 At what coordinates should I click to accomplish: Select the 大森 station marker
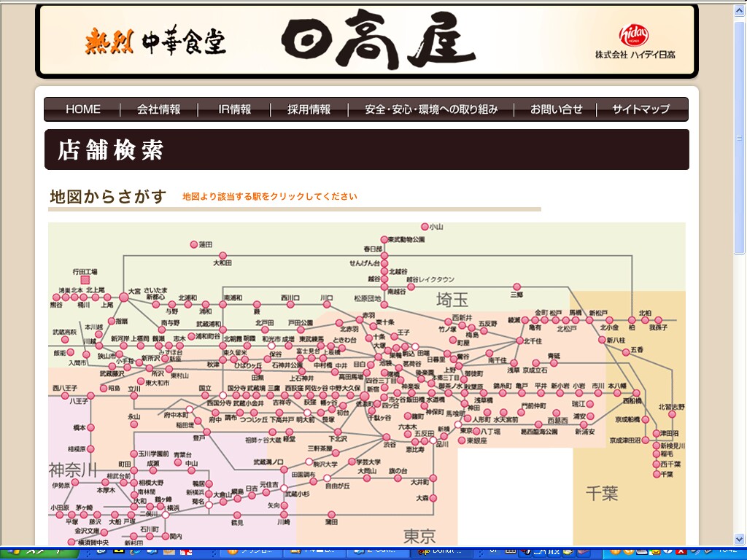coord(433,498)
